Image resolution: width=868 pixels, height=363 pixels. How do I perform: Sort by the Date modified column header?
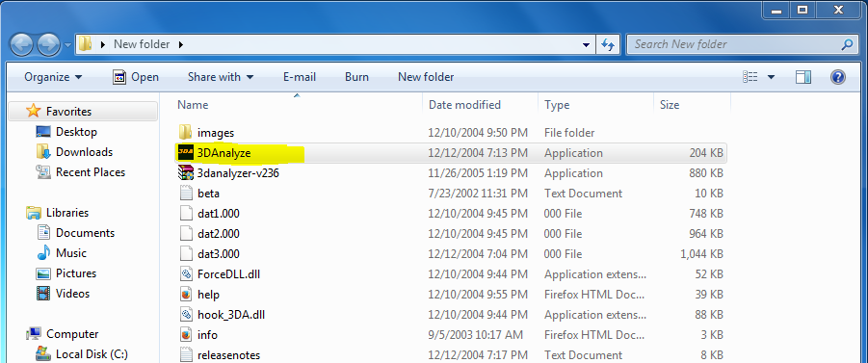click(464, 105)
